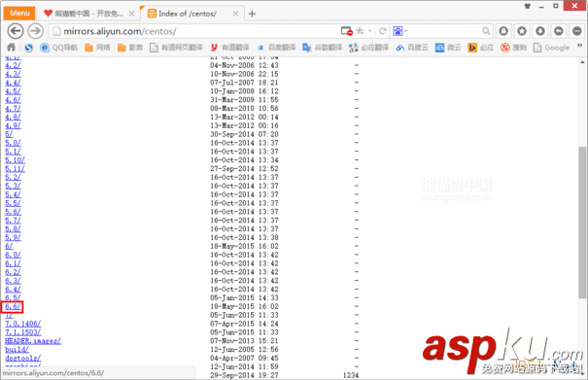Open the orange Menu button
This screenshot has width=588, height=380.
pos(19,14)
